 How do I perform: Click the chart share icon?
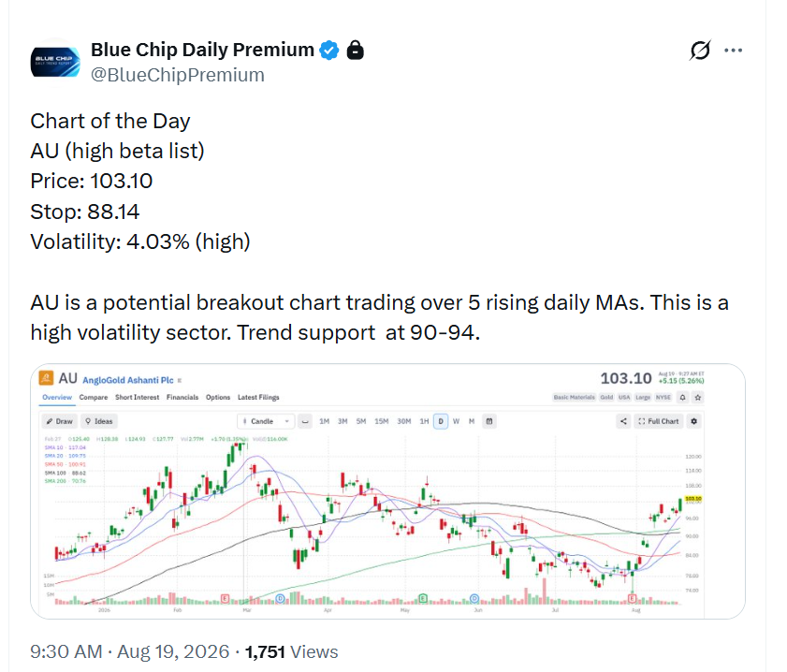pos(623,421)
